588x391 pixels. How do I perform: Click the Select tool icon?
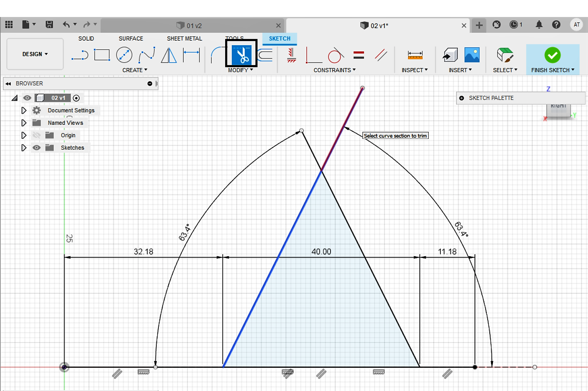pyautogui.click(x=505, y=55)
